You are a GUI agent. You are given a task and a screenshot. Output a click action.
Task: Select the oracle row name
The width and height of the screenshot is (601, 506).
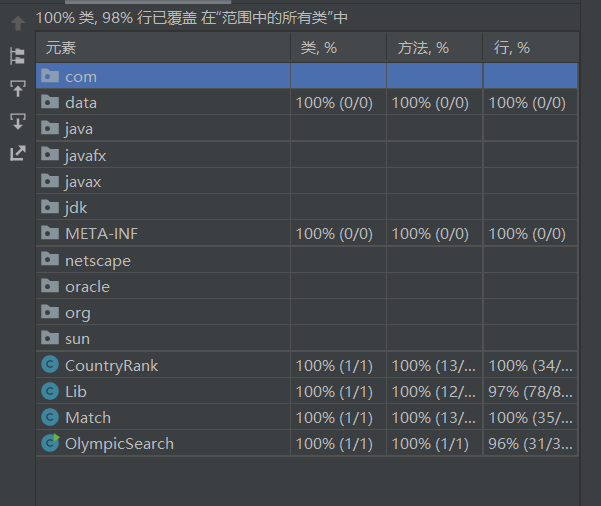click(87, 287)
